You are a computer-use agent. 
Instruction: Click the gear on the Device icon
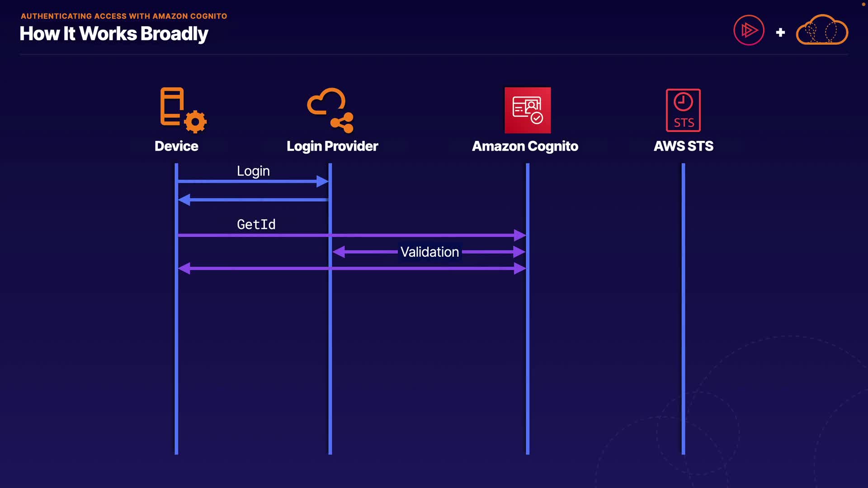[195, 122]
